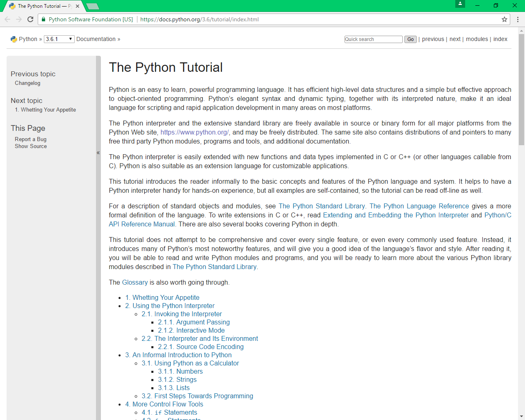Close The Python Tutorial tab

point(78,6)
